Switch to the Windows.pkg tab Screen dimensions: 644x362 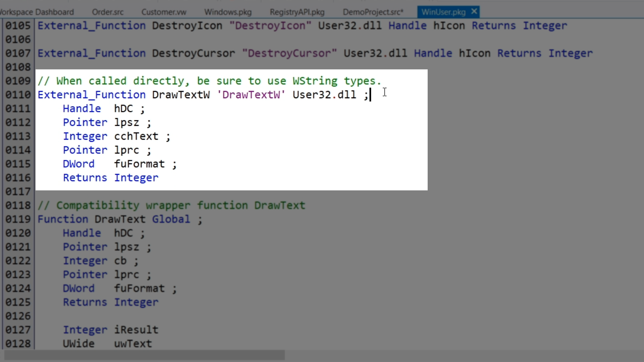click(x=228, y=12)
